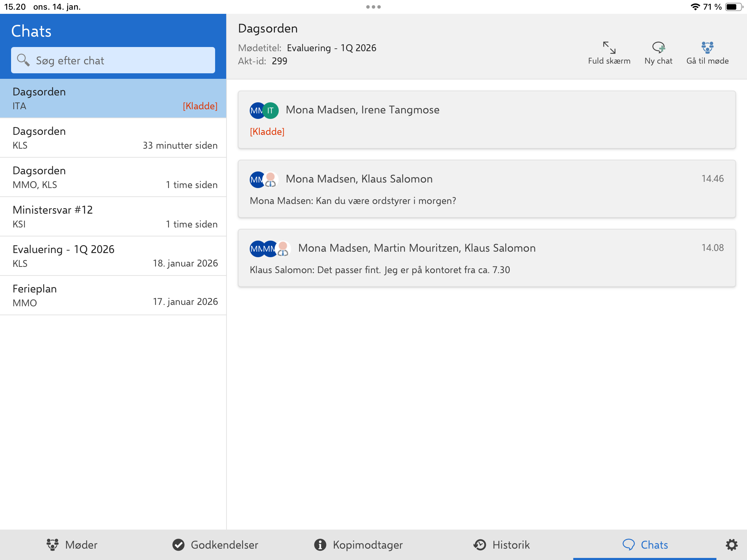Click the Gå til møde icon
Screen dimensions: 747x560
tap(707, 48)
